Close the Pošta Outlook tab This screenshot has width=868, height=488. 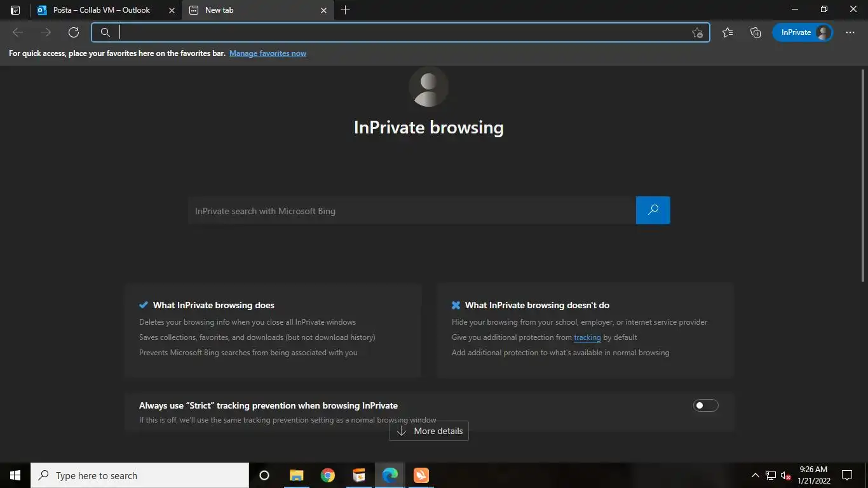(172, 10)
